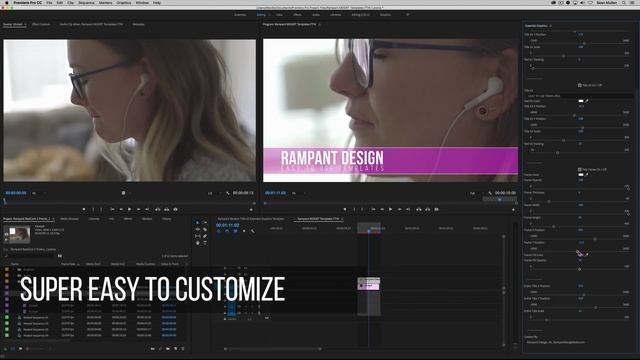Open Program monitor panel menu

(320, 24)
